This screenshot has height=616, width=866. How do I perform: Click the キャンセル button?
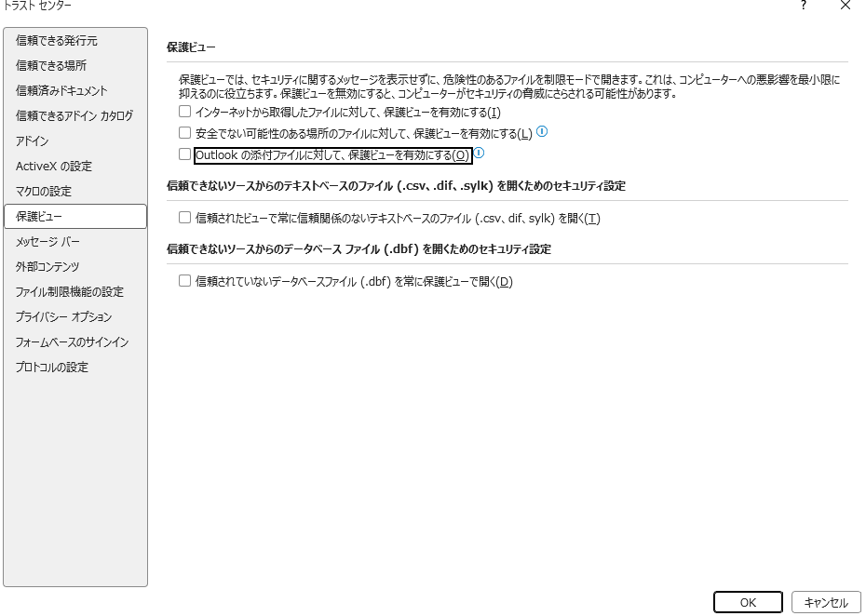825,602
